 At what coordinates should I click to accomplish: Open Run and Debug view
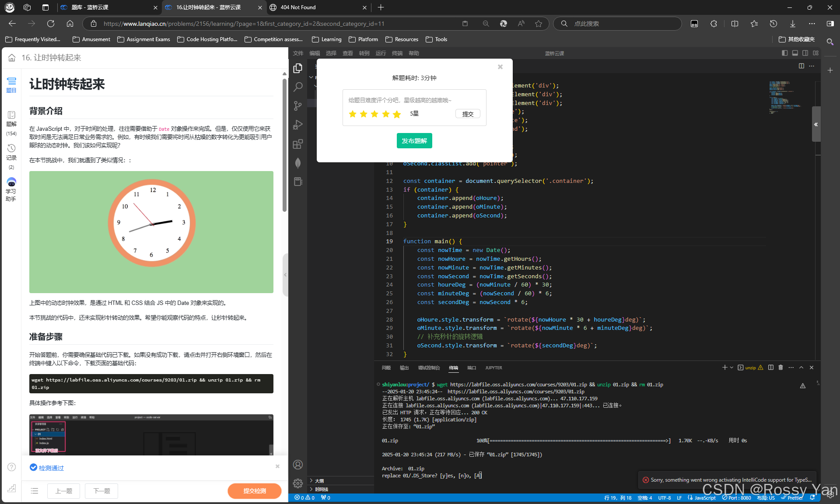point(298,125)
